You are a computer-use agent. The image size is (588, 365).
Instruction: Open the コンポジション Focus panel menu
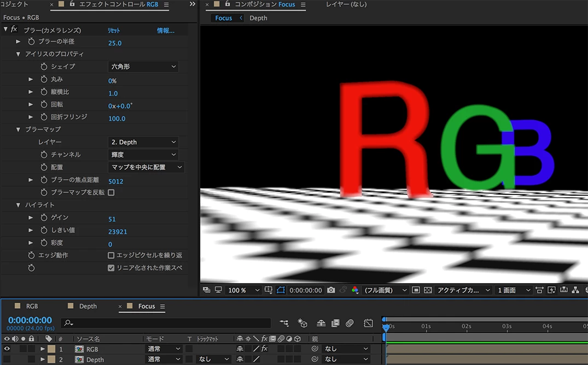(x=302, y=4)
